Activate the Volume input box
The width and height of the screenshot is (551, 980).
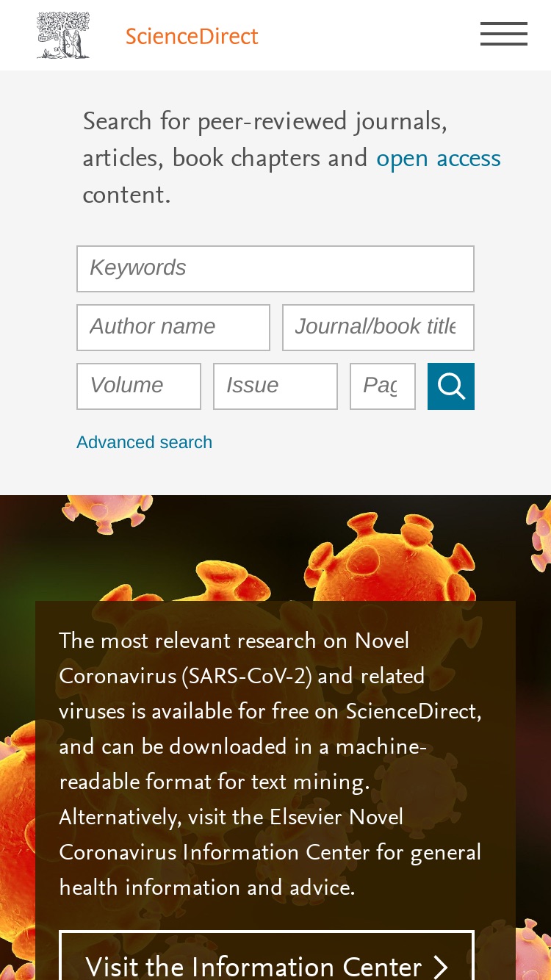139,386
